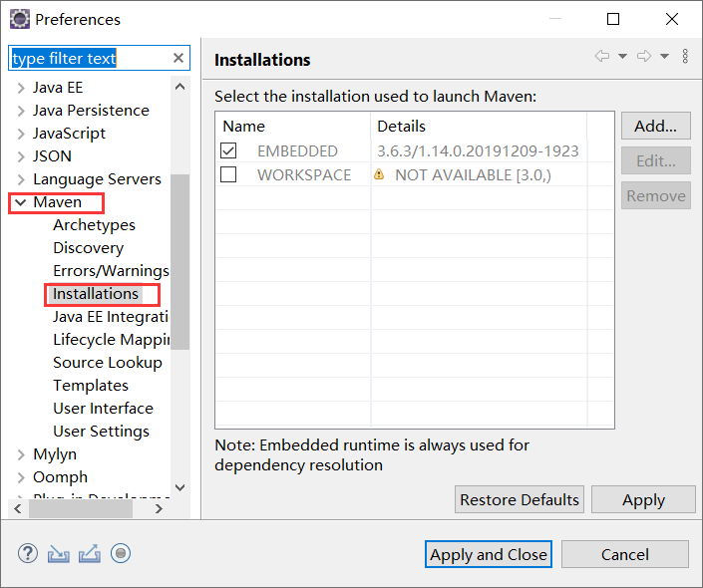
Task: Open the three-dot view menu icon
Action: click(x=685, y=56)
